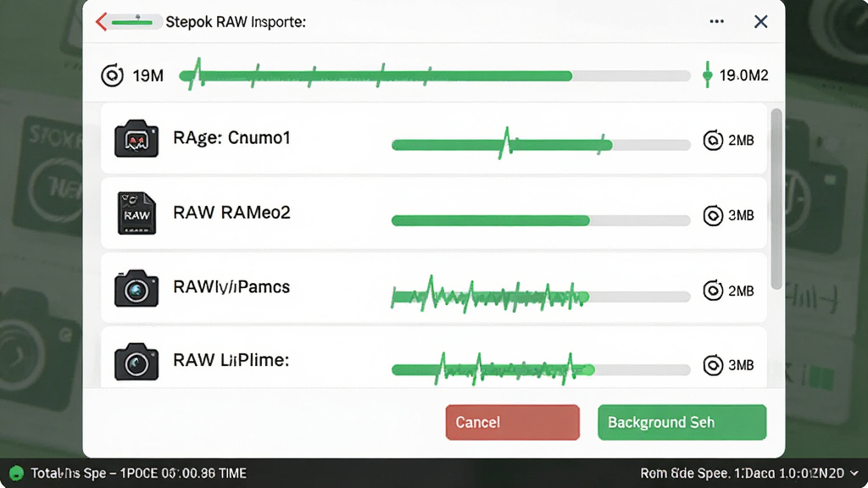Click the circular icon on RAW LiiPlime row
Screen dimensions: 868x488
713,365
